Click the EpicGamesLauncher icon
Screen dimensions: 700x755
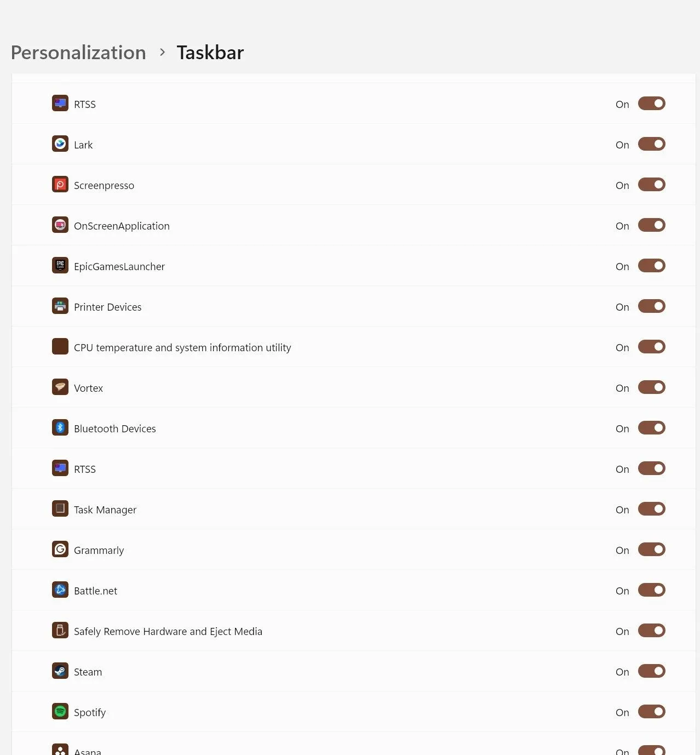click(x=60, y=265)
